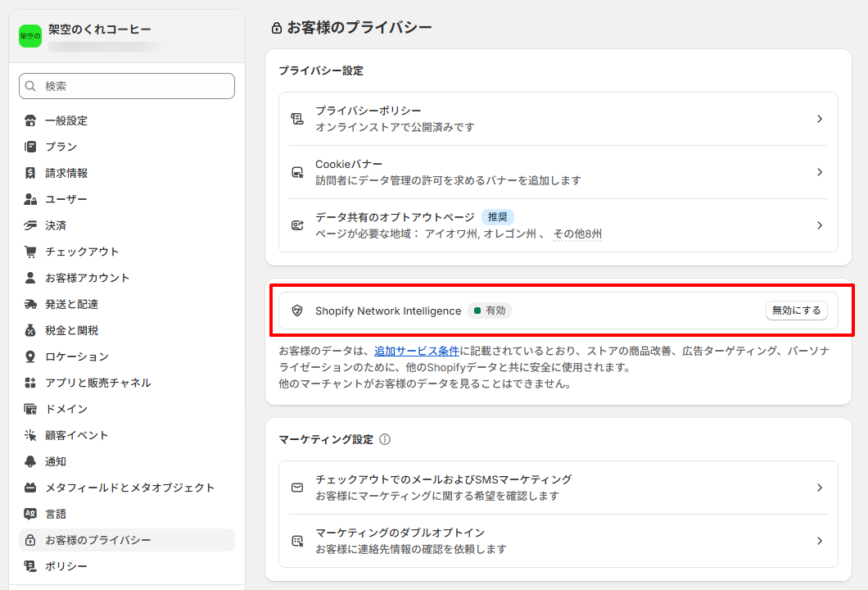
Task: Open 一般設定 in the sidebar
Action: pyautogui.click(x=66, y=120)
